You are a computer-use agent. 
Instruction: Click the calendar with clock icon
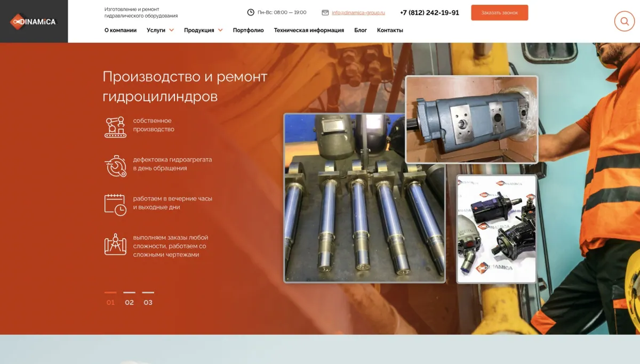[115, 205]
